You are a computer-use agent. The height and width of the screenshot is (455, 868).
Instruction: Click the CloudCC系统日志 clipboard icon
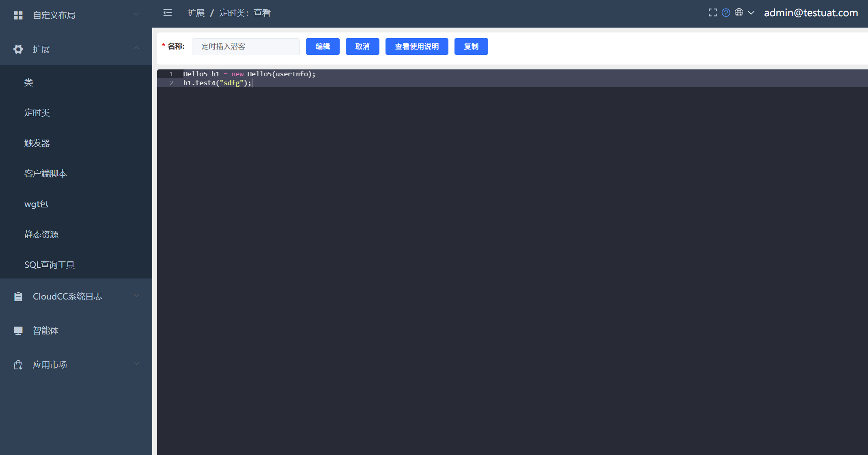pos(18,297)
